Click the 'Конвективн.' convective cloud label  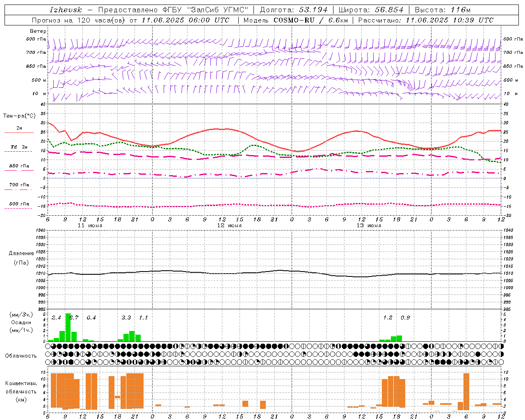coord(21,383)
